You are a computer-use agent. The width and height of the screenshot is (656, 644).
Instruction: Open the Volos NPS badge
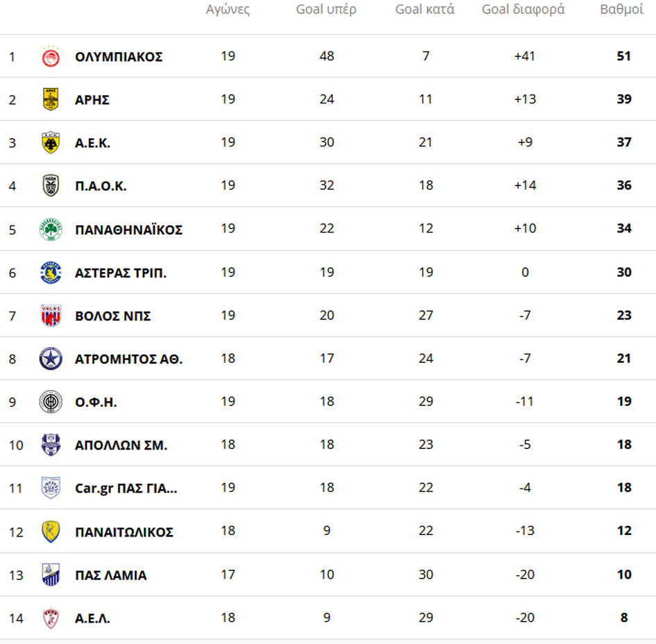click(x=51, y=315)
